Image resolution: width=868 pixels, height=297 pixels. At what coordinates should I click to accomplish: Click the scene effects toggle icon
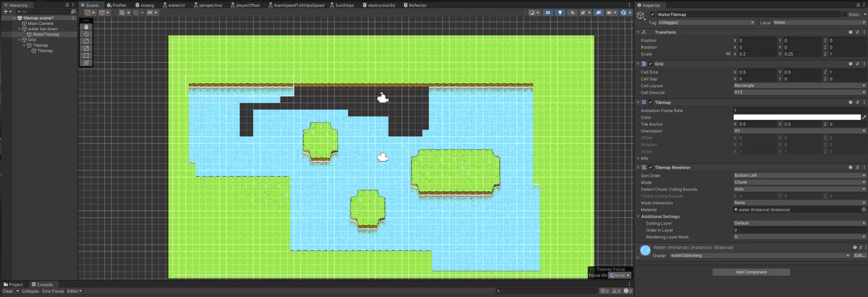point(584,12)
